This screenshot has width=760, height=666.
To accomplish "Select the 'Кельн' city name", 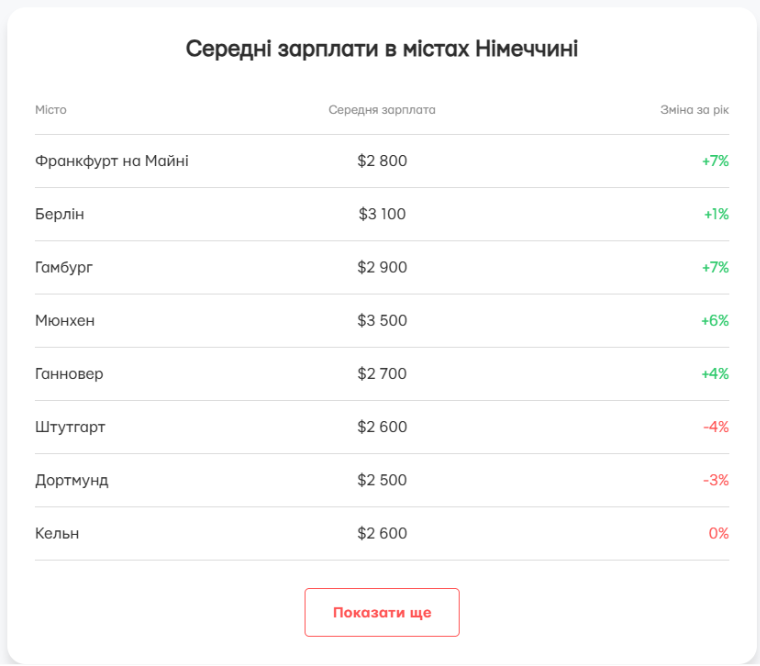I will tap(57, 534).
